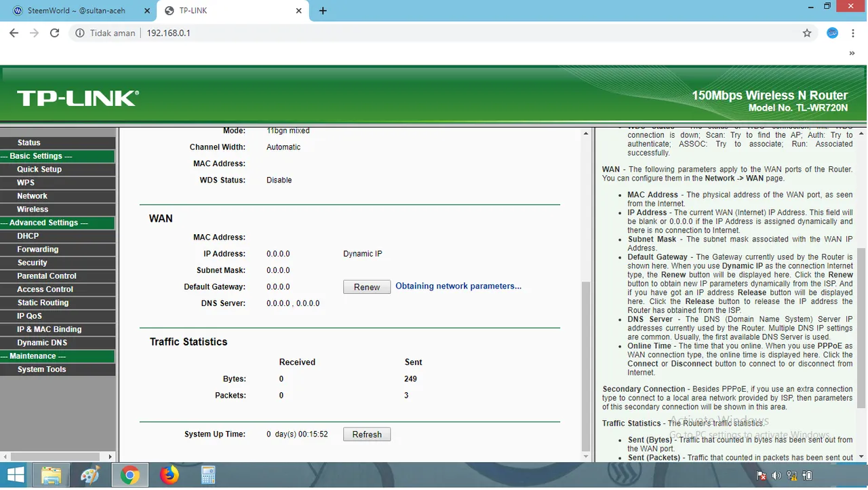Click the Channel Width 'Automatic' value
The height and width of the screenshot is (490, 868).
tap(283, 147)
